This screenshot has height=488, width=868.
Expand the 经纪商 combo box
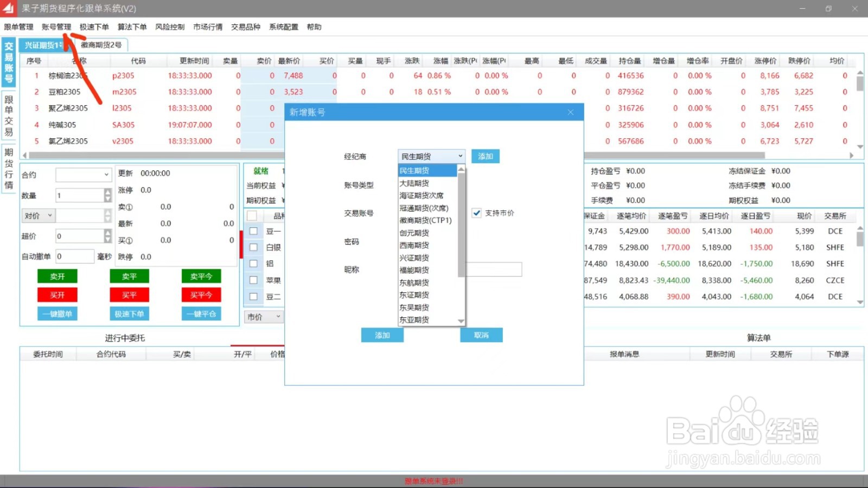[x=432, y=156]
